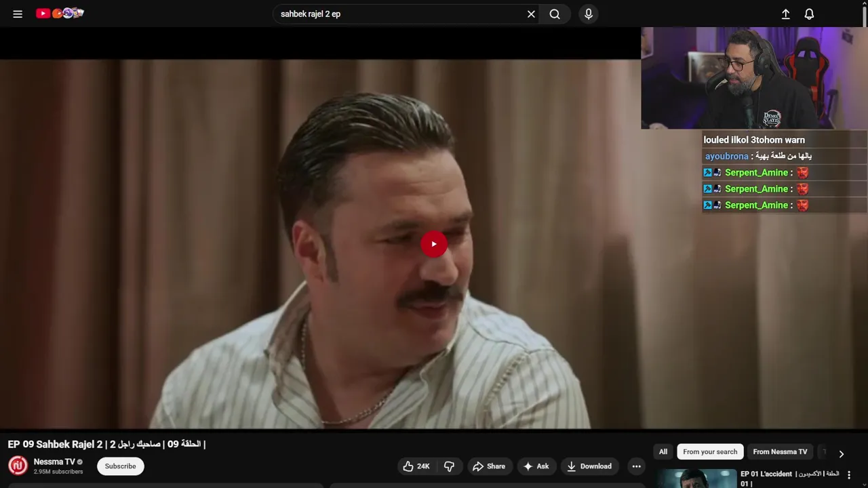Download the video
This screenshot has width=868, height=488.
(x=589, y=466)
